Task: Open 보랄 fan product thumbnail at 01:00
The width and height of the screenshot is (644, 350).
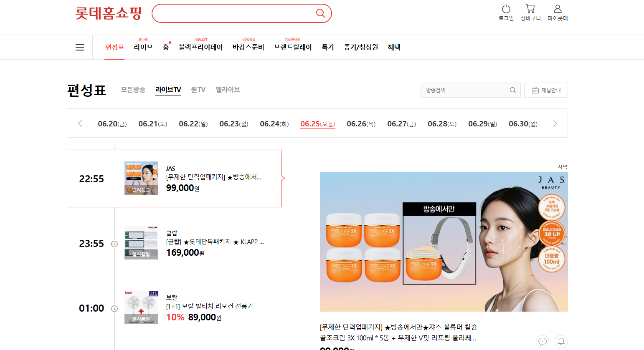Action: 141,307
